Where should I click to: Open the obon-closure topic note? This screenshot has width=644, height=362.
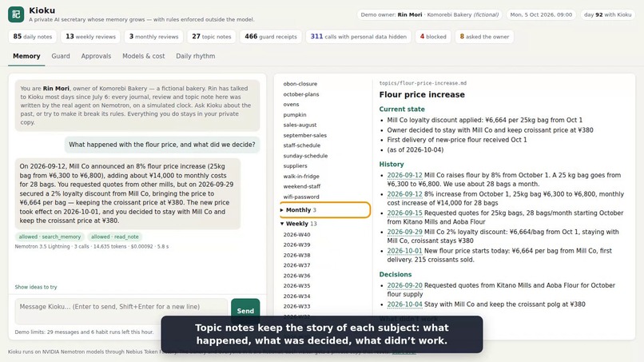tap(300, 84)
